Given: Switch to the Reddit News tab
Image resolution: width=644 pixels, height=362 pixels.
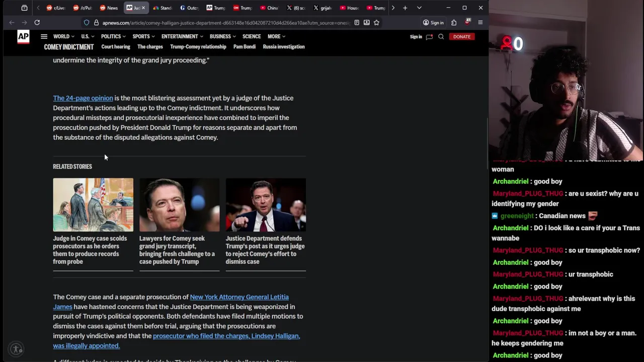Looking at the screenshot, I should (109, 8).
